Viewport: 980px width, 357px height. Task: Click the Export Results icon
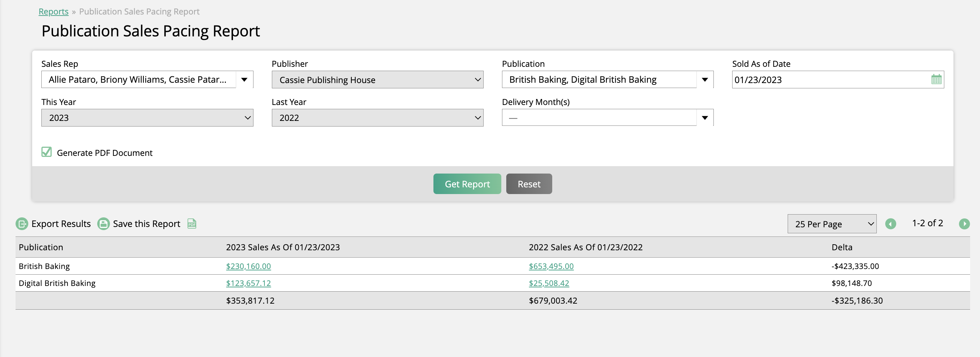pos(22,223)
